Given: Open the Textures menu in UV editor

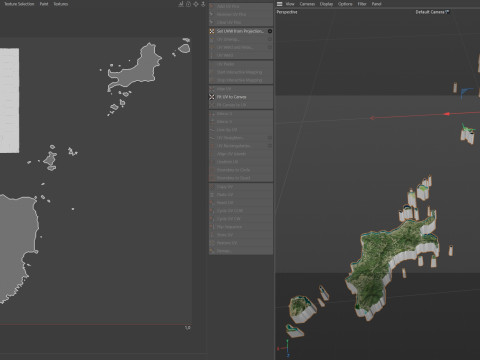Looking at the screenshot, I should (61, 4).
